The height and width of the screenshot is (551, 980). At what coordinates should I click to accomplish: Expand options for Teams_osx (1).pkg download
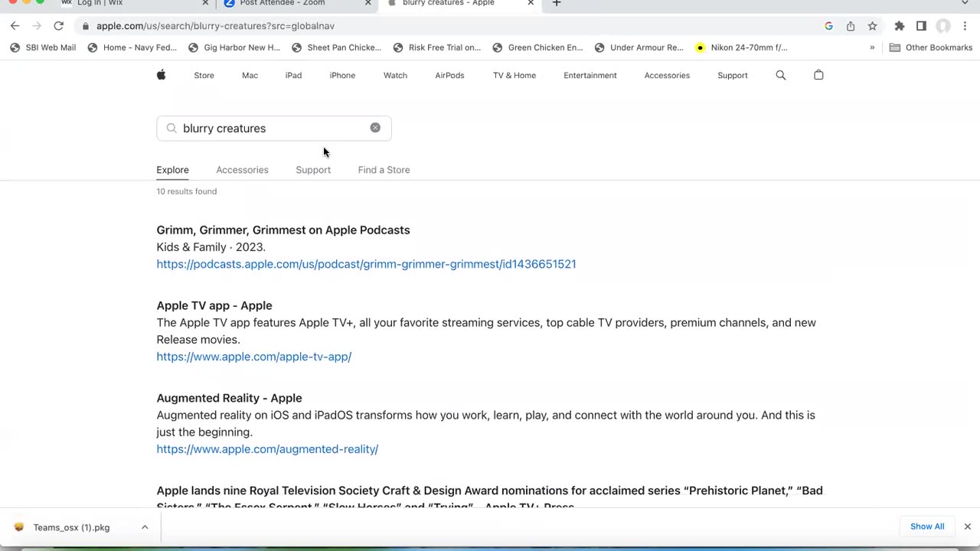[144, 527]
